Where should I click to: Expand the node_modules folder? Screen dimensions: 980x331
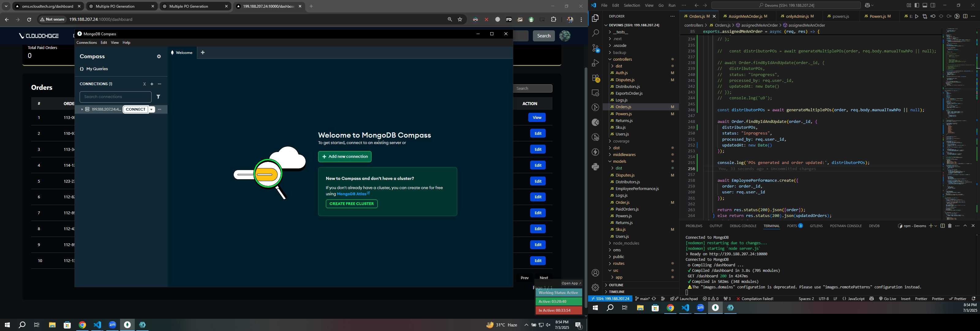click(610, 243)
